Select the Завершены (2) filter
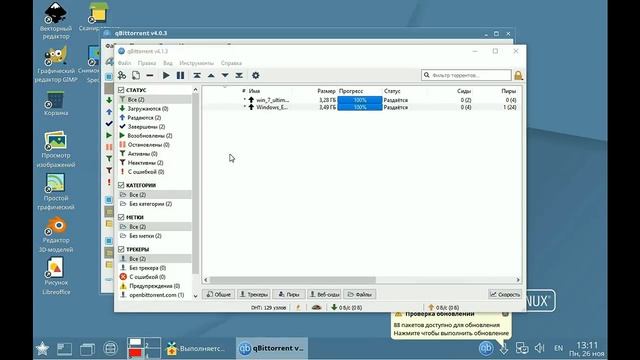 tap(154, 127)
